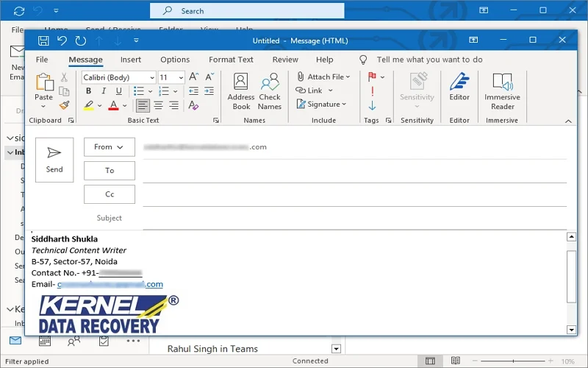The width and height of the screenshot is (588, 368).
Task: Click the Save icon in title bar
Action: [x=43, y=41]
